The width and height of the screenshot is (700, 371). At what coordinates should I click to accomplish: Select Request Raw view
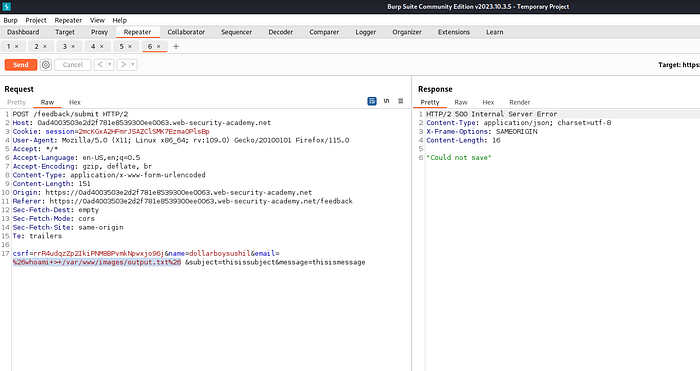47,102
